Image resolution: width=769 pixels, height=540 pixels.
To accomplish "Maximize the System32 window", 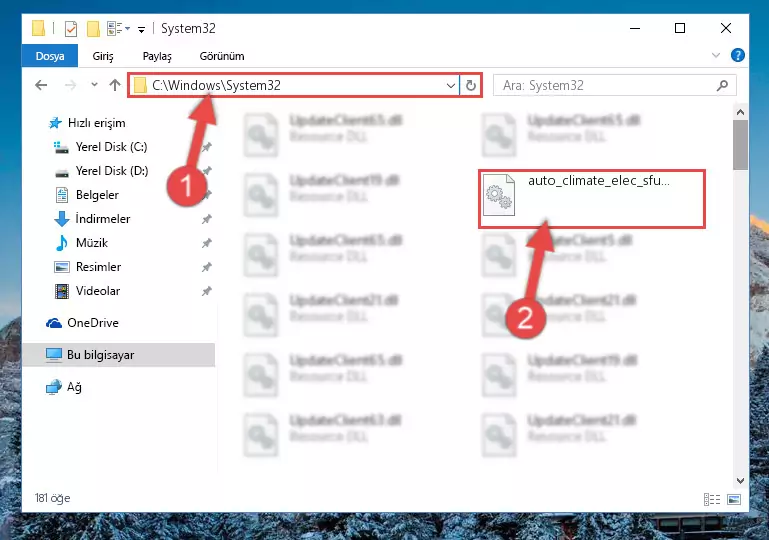I will click(x=680, y=28).
